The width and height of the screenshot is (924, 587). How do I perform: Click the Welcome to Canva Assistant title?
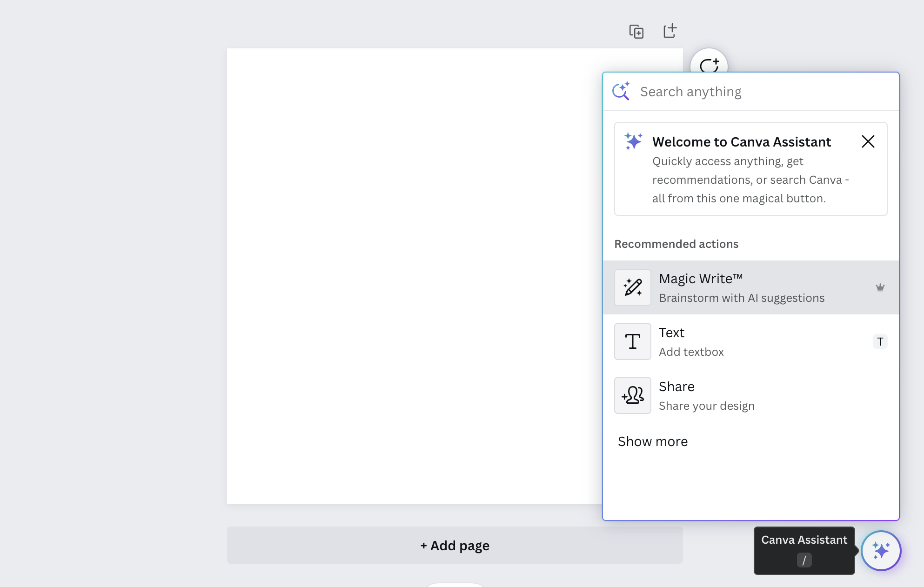[x=741, y=142]
